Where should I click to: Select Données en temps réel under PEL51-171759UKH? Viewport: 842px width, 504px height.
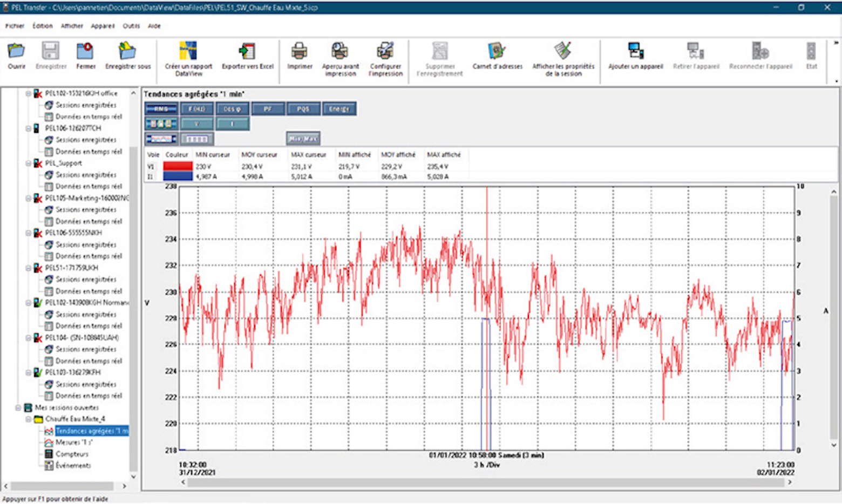(x=89, y=291)
